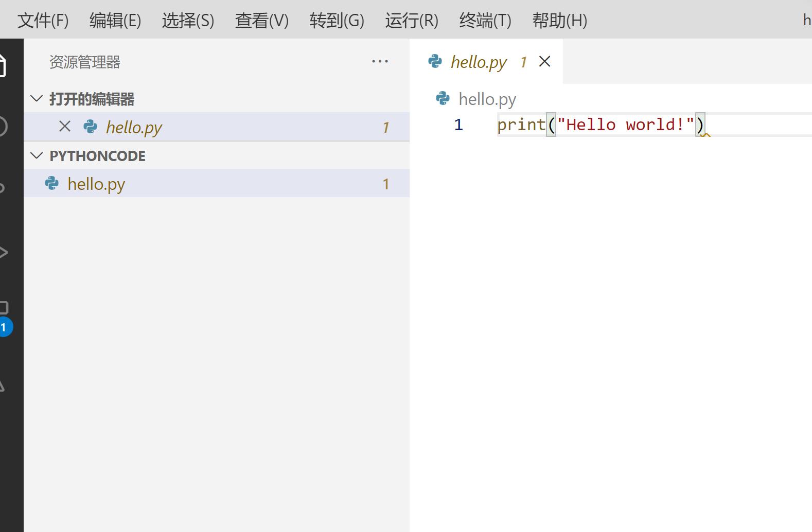This screenshot has width=812, height=532.
Task: Click hello.py breadcrumb above the code
Action: point(487,99)
